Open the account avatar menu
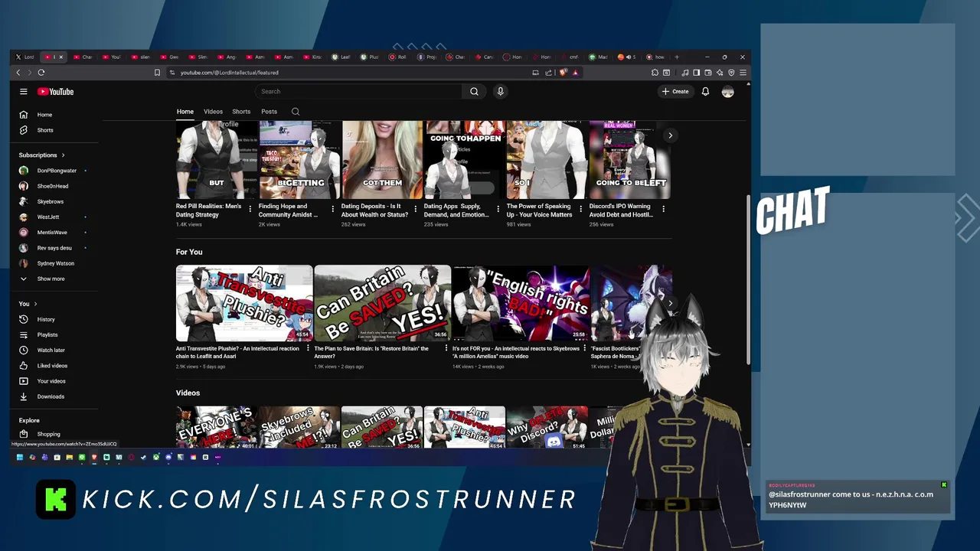 727,92
